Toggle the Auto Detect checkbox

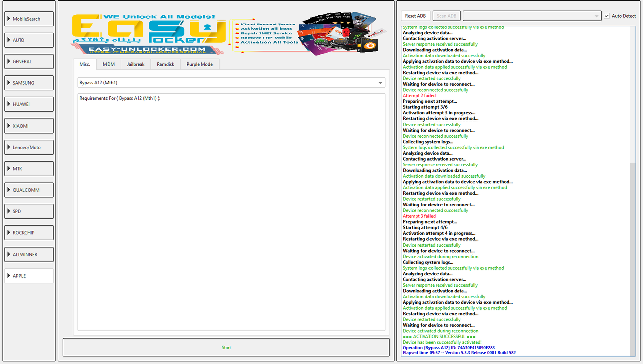607,16
